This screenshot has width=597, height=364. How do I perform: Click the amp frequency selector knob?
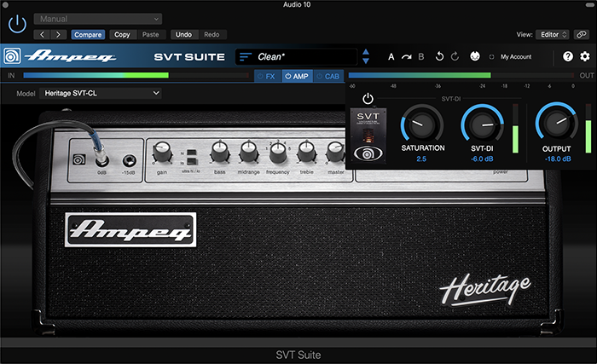pos(278,153)
